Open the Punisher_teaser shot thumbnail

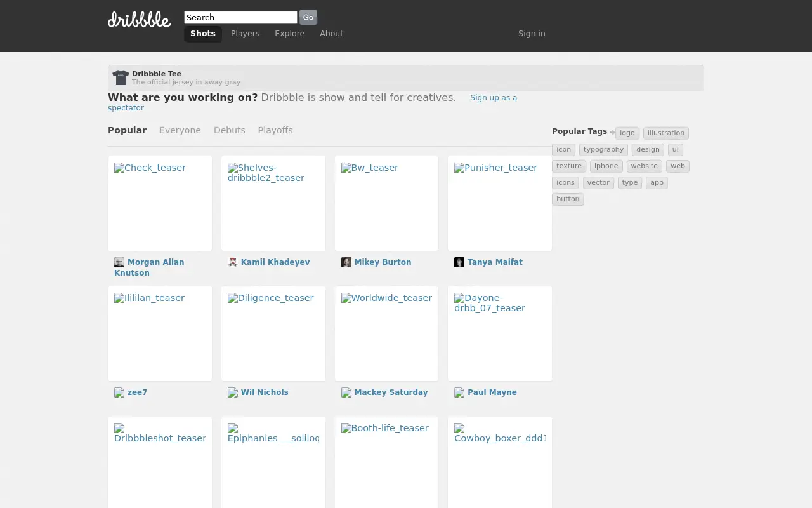500,203
